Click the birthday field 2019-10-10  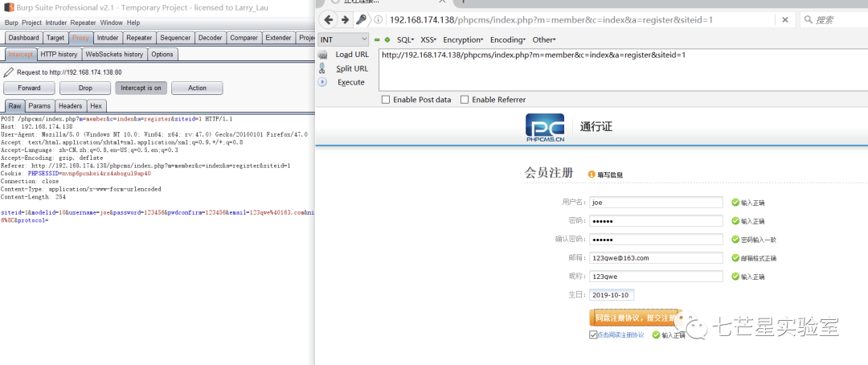[x=612, y=295]
